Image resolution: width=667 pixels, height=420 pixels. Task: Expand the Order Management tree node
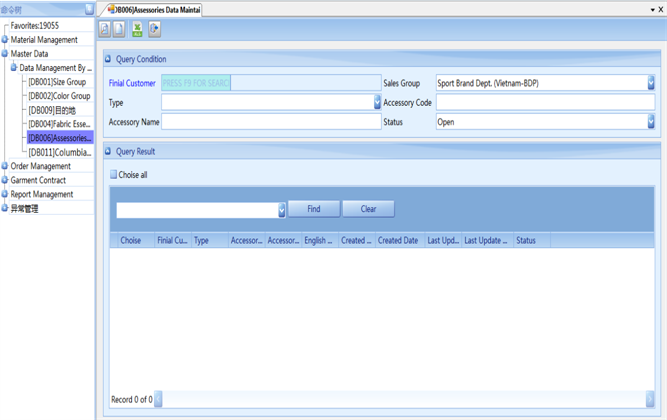pos(5,167)
